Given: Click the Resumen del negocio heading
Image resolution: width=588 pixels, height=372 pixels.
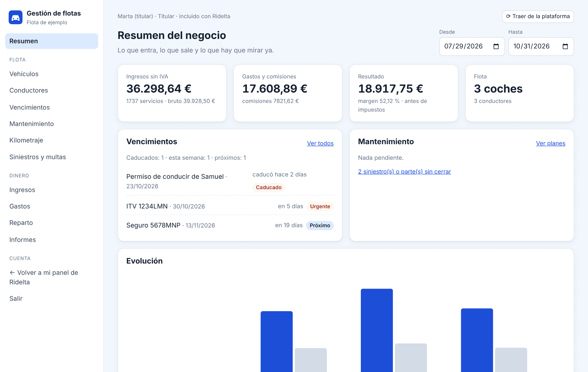Looking at the screenshot, I should tap(172, 35).
